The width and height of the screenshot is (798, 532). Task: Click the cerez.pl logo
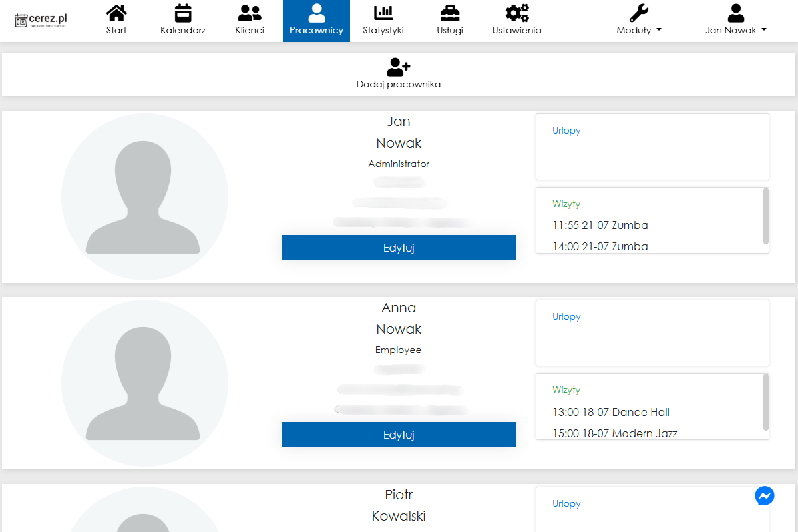(x=41, y=20)
